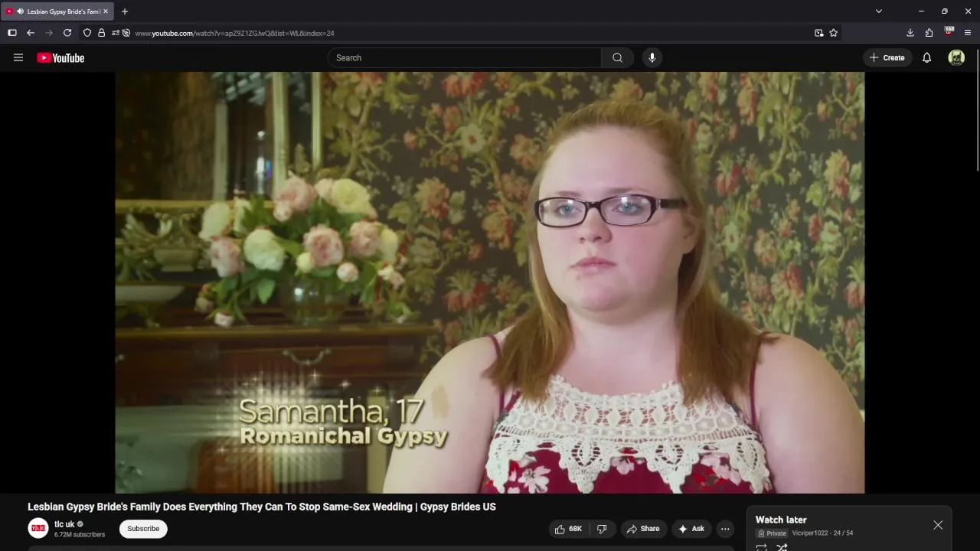Open the YouTube guide hamburger menu

coord(18,57)
